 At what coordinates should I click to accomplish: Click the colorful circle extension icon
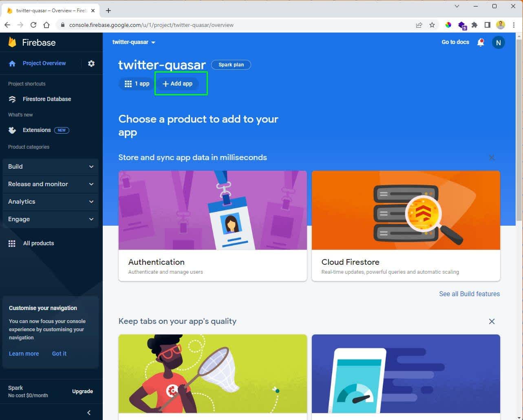click(448, 25)
